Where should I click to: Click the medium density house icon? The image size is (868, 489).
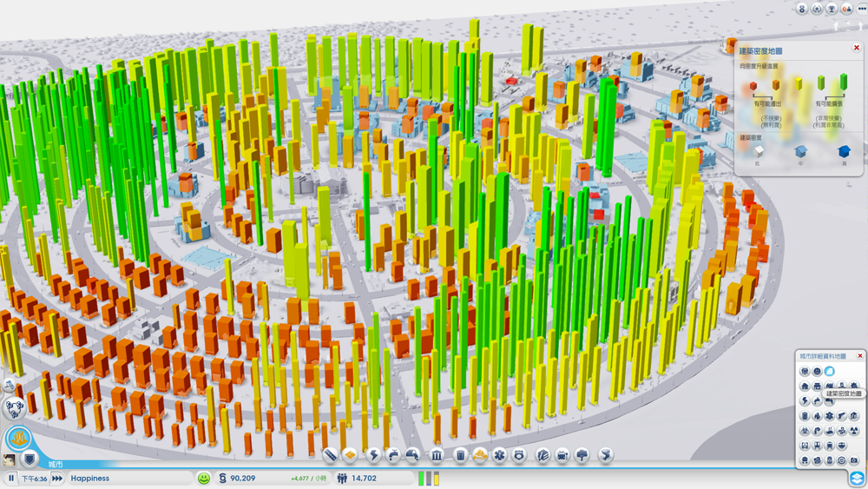click(800, 151)
